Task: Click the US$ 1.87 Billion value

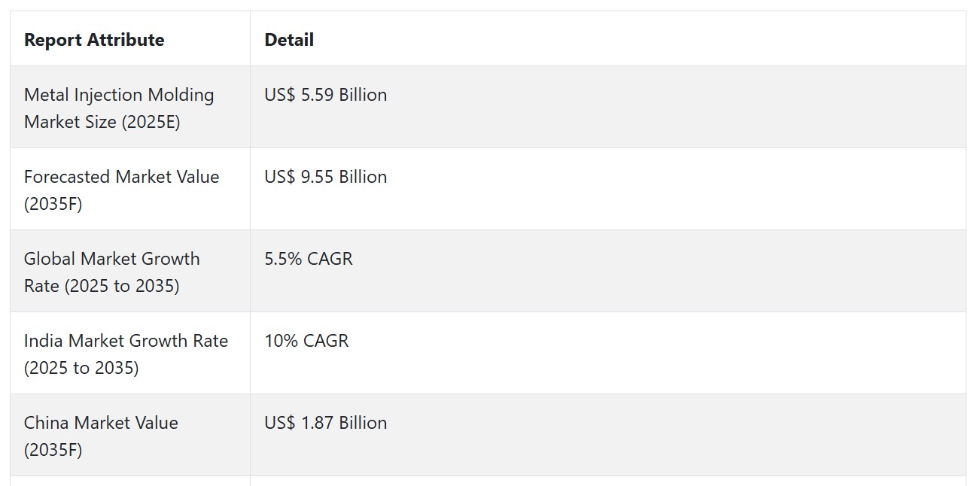Action: (x=326, y=423)
